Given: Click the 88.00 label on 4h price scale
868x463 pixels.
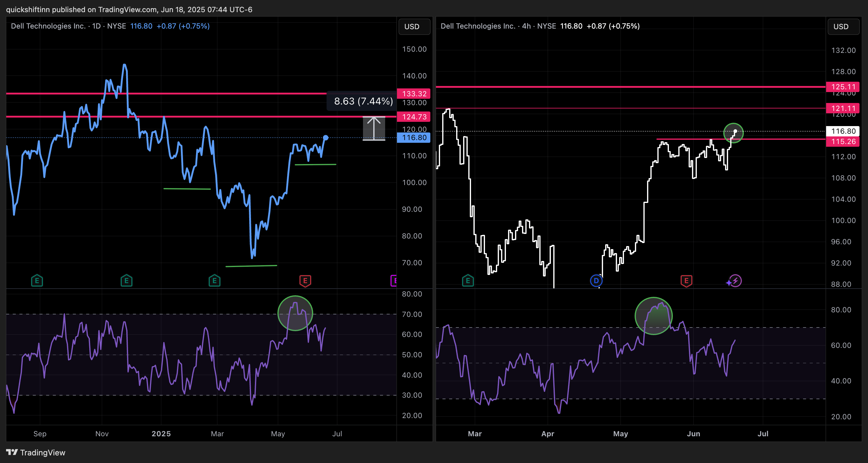Looking at the screenshot, I should click(x=841, y=284).
